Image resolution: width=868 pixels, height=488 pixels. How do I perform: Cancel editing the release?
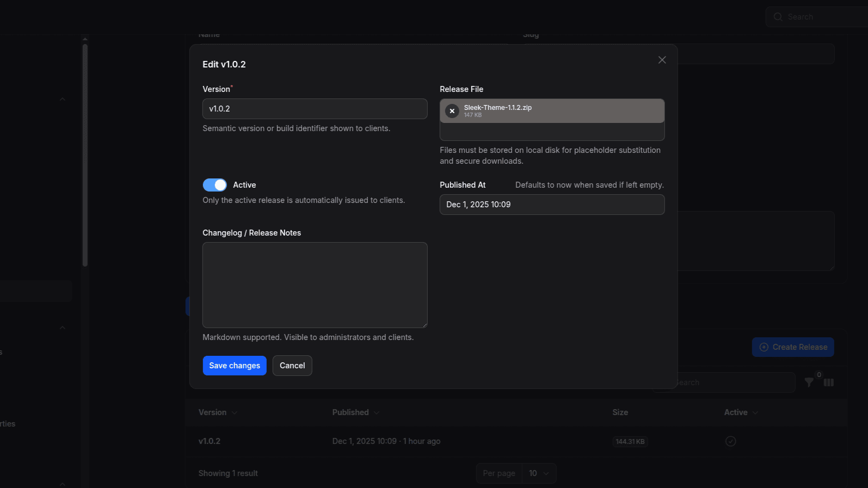pyautogui.click(x=292, y=366)
